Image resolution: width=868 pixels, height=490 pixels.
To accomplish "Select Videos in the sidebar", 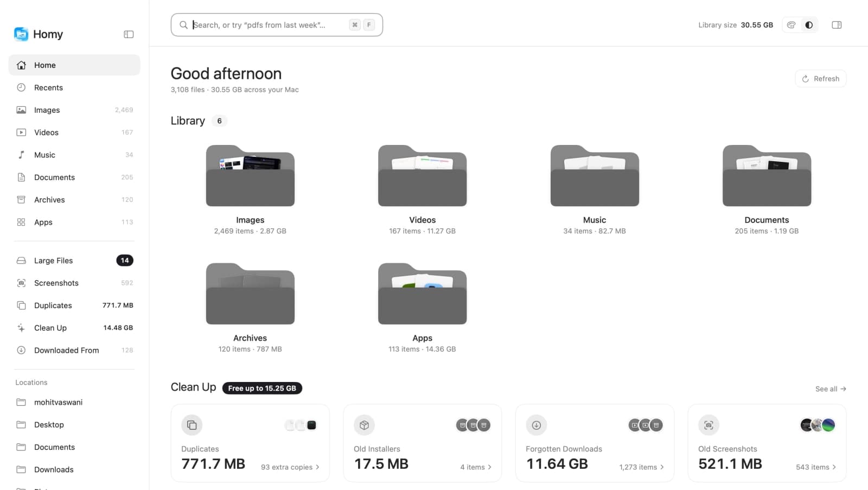I will (x=74, y=132).
